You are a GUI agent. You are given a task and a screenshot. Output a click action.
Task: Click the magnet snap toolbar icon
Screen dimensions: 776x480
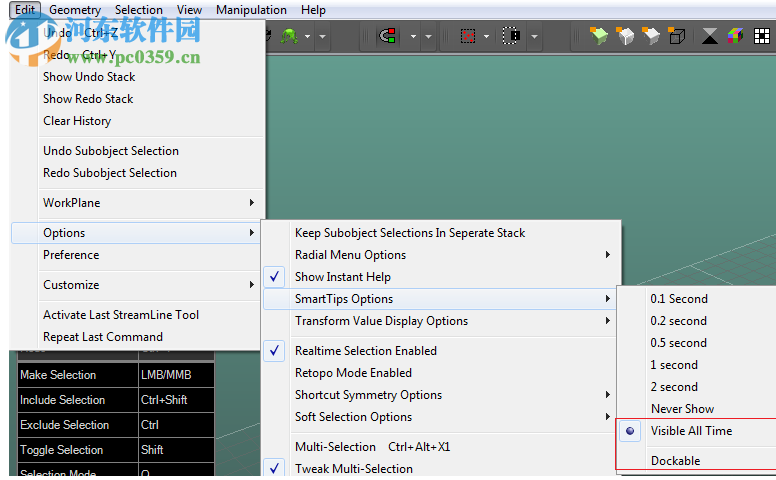point(388,36)
